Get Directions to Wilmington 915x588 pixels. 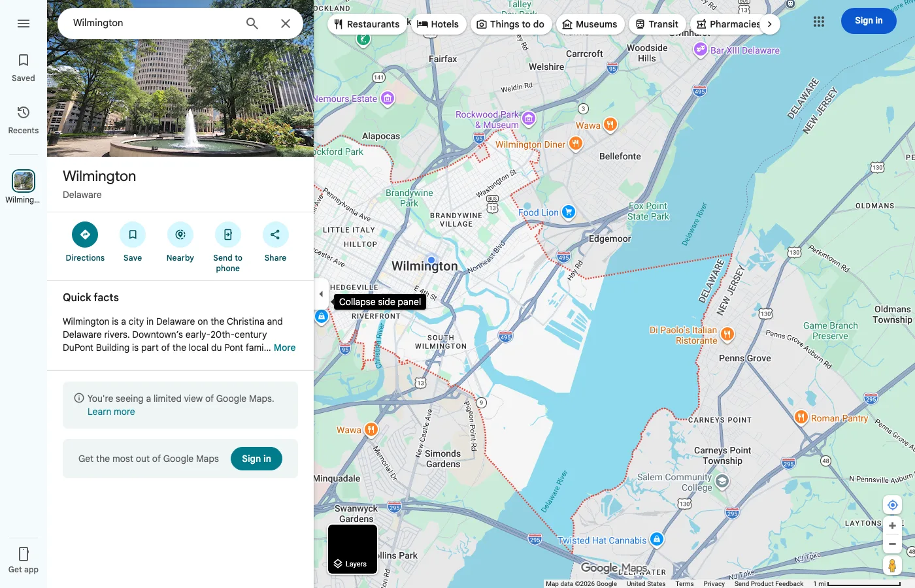pos(85,242)
